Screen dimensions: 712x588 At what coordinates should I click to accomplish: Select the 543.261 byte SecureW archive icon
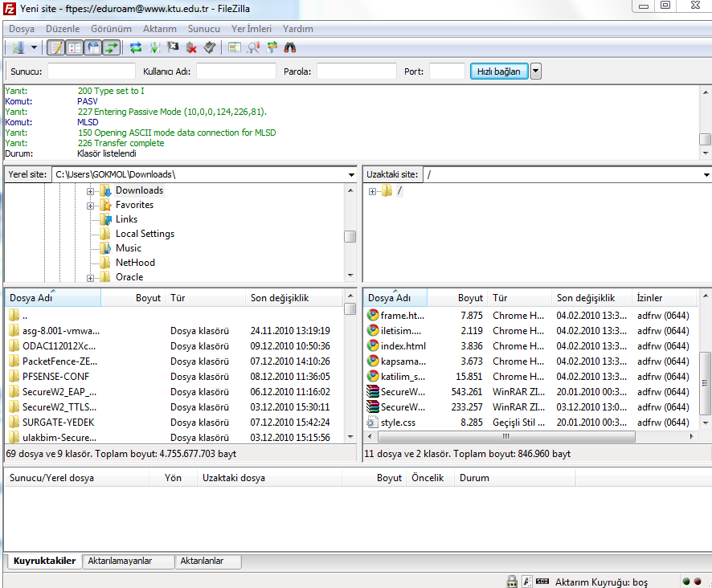tap(373, 391)
